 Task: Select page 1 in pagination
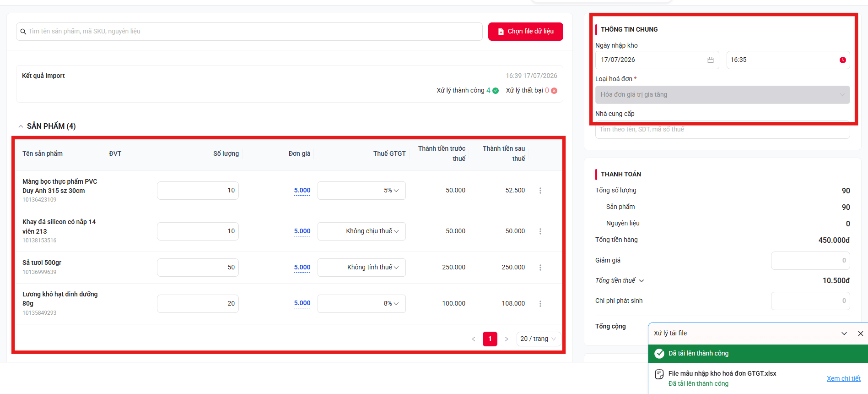point(490,339)
